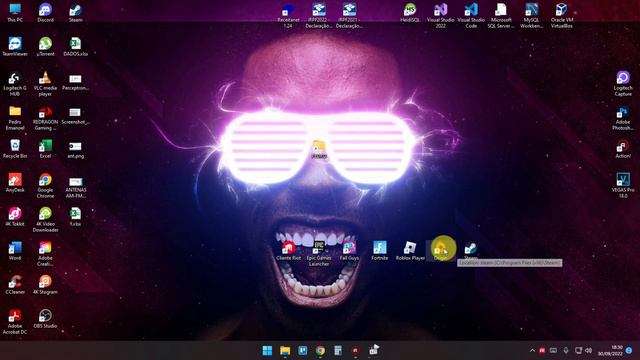The width and height of the screenshot is (640, 360).
Task: Open the Recycle Bin
Action: tap(15, 149)
